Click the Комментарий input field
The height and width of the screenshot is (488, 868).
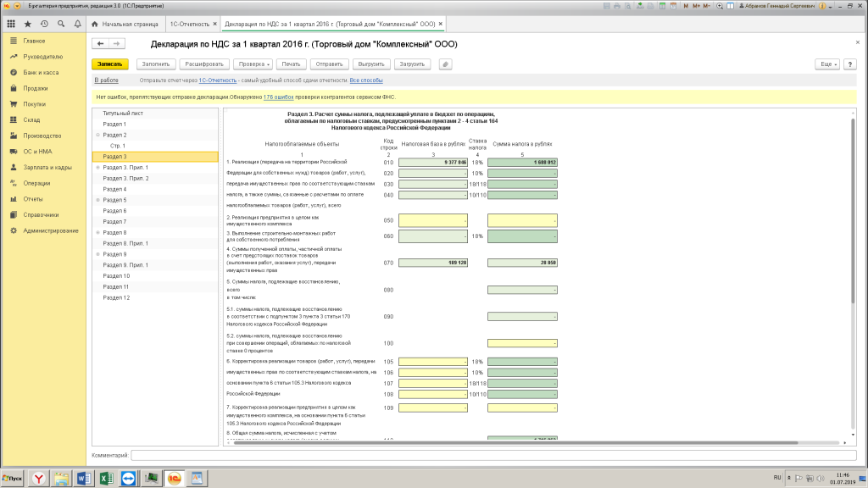point(493,455)
